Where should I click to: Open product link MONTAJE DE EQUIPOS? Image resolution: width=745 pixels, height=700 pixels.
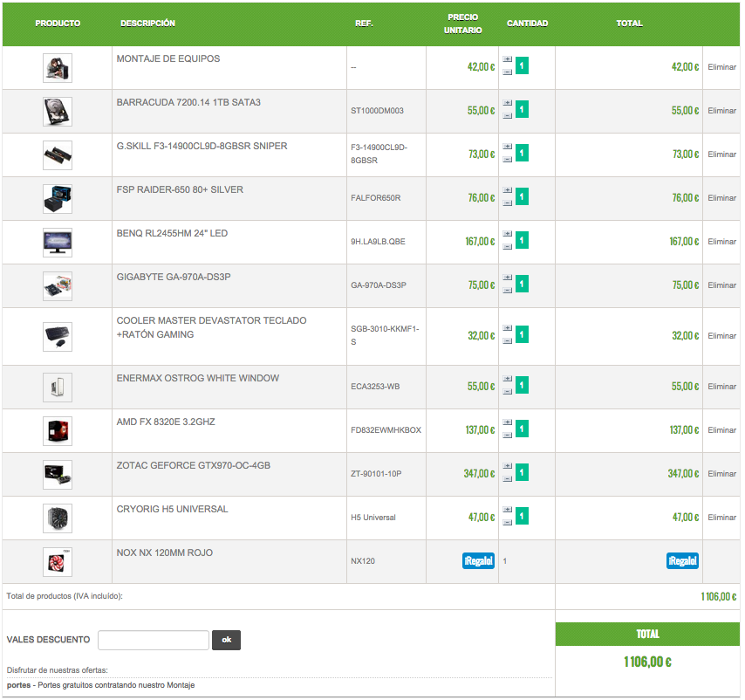168,59
